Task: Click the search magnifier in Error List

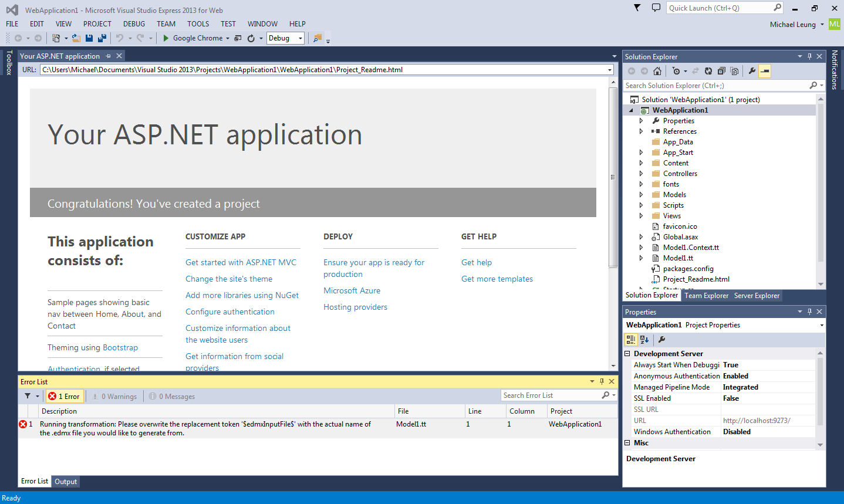Action: [x=605, y=395]
